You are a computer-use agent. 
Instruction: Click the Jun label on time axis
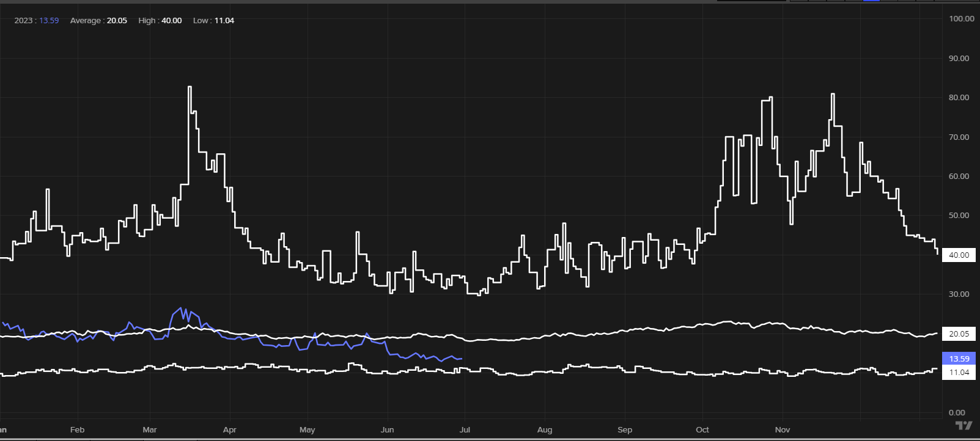tap(388, 430)
